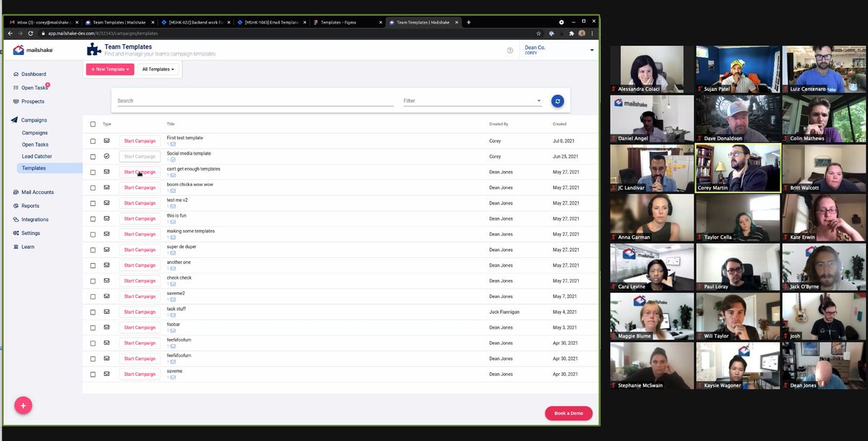The image size is (868, 441).
Task: Bookmark page with star icon
Action: pyautogui.click(x=538, y=33)
